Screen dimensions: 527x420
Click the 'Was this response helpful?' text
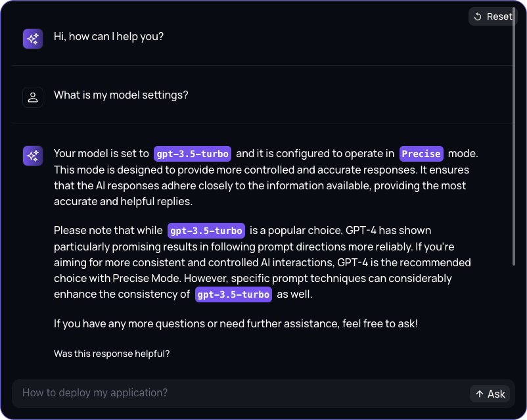point(112,354)
